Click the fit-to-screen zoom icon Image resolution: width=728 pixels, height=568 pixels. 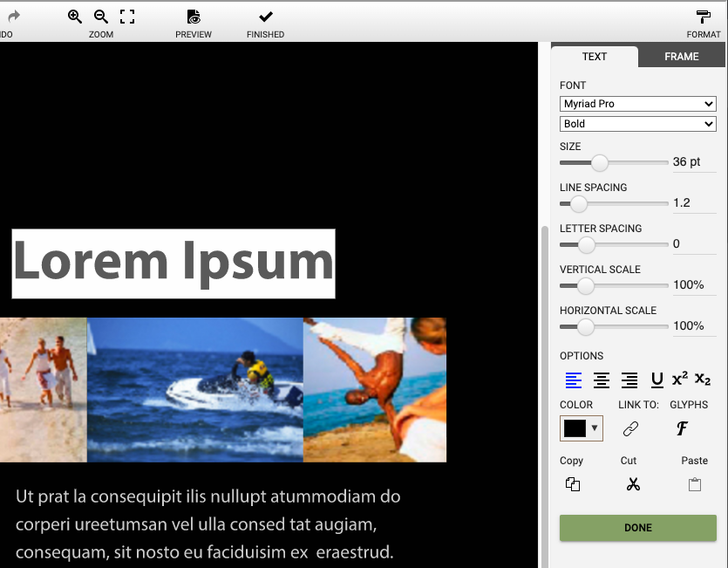[127, 17]
